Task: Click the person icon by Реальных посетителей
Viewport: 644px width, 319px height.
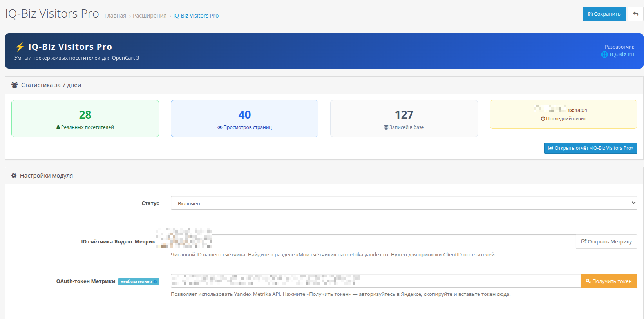Action: click(58, 127)
